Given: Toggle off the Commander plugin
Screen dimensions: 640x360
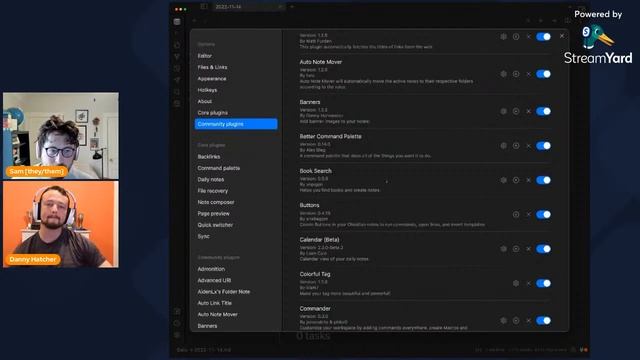Looking at the screenshot, I should tap(543, 320).
